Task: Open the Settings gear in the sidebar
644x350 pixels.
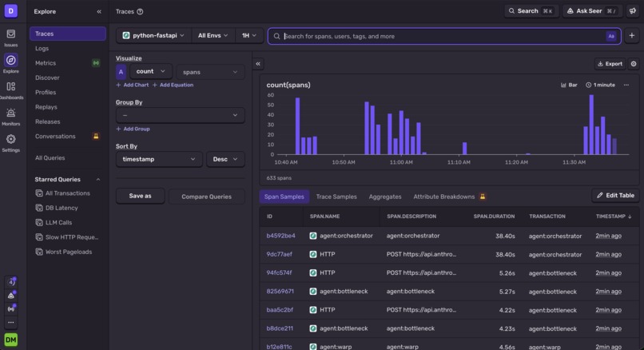Action: tap(11, 139)
